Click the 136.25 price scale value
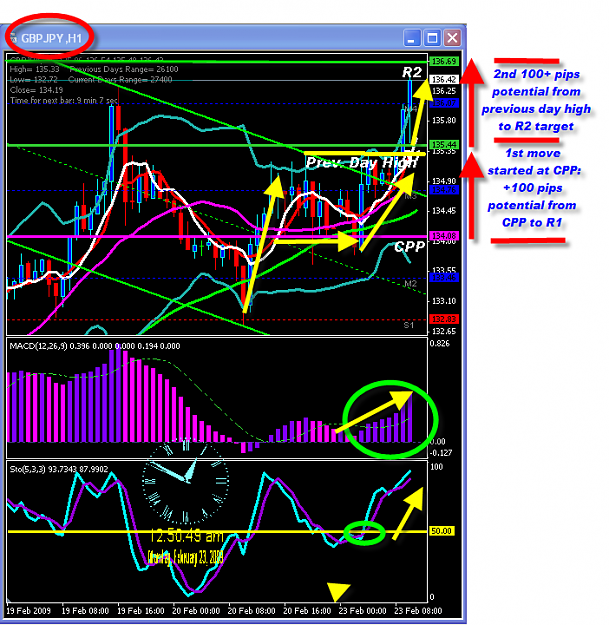Viewport: 609px width, 625px height. tap(444, 91)
